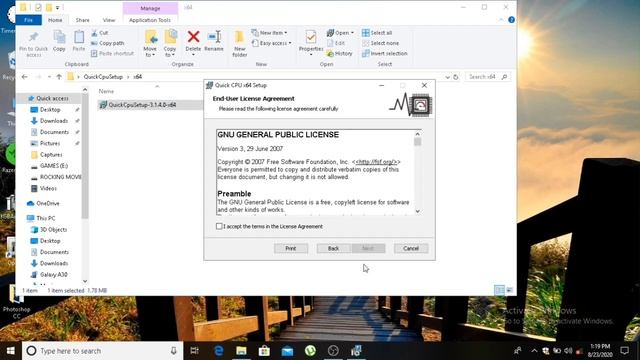The height and width of the screenshot is (360, 640).
Task: Click the Cut scissors command
Action: pyautogui.click(x=100, y=33)
